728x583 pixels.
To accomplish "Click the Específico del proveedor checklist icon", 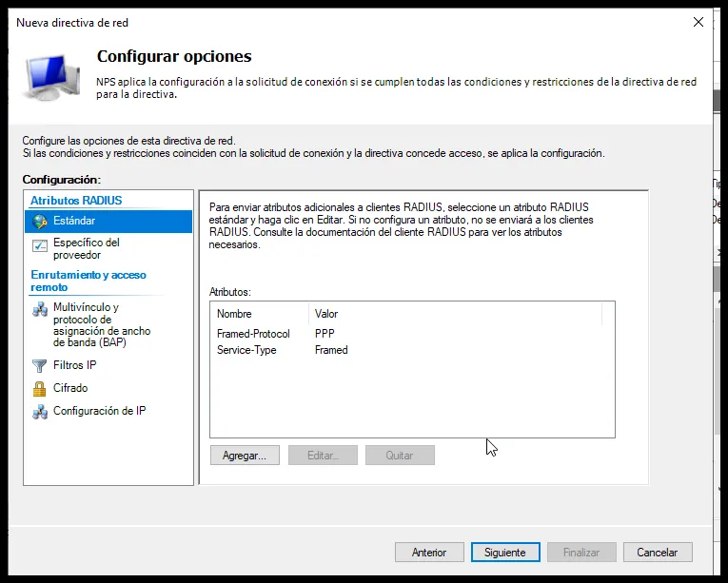I will [x=40, y=245].
